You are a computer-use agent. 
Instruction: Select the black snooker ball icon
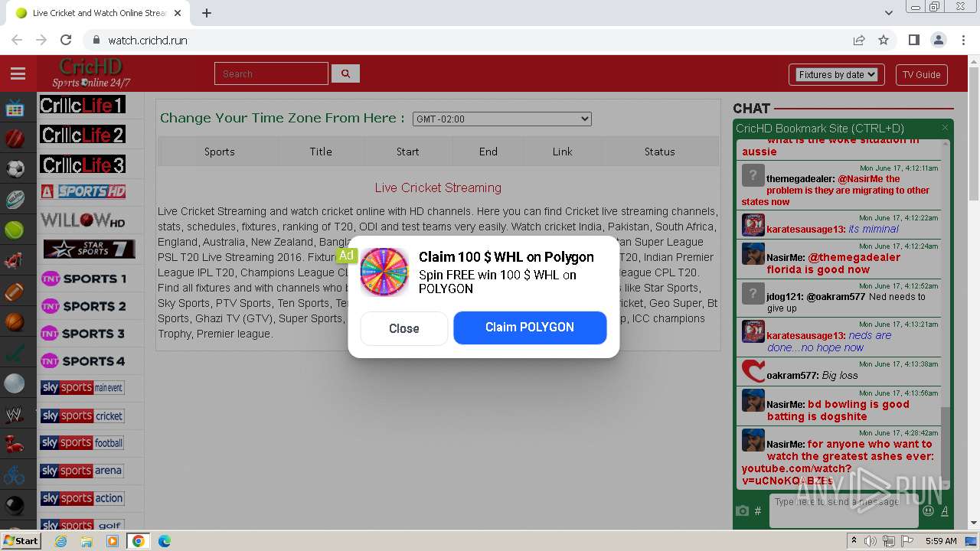pyautogui.click(x=15, y=506)
